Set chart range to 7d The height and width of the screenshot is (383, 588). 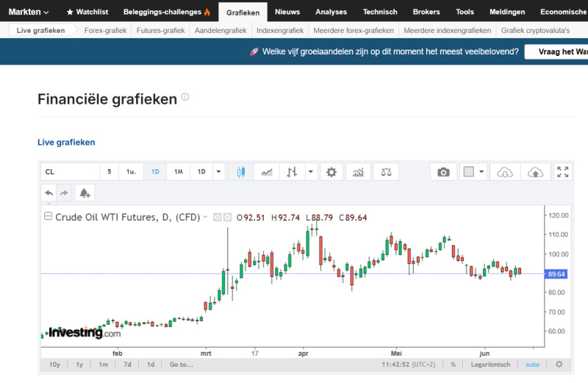tap(127, 365)
